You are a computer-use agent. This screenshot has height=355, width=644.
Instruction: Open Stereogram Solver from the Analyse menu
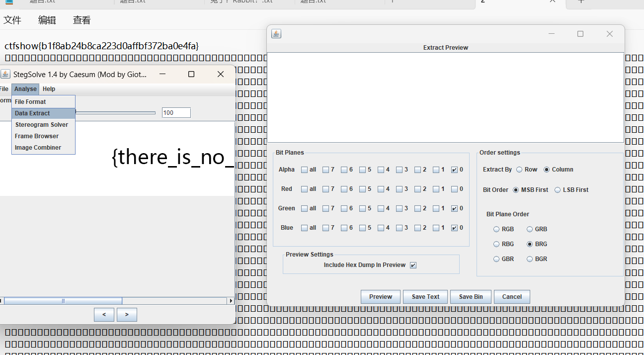pos(43,125)
